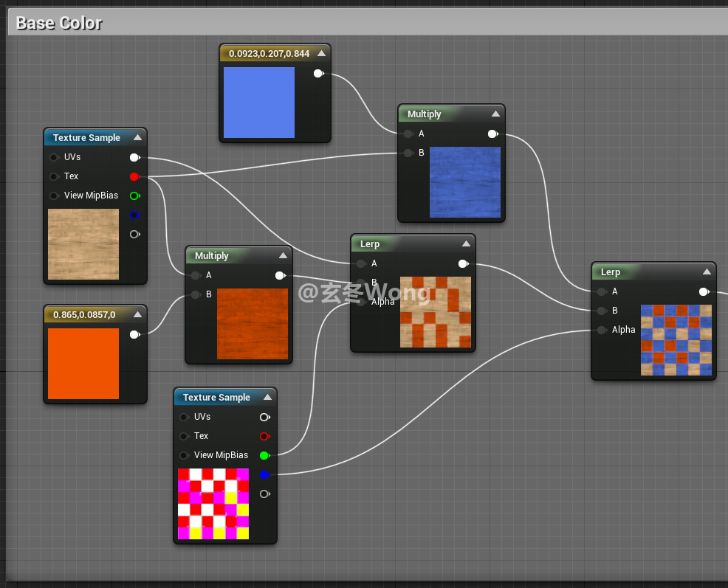
Task: Select the UVs input pin of bottom Texture Sample
Action: [x=184, y=417]
